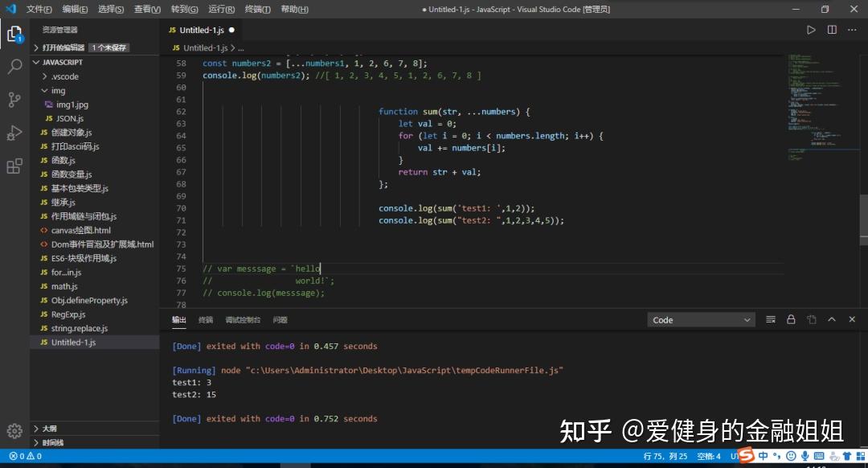Open the Terminal menu
Screen dimensions: 868x468
[x=258, y=9]
